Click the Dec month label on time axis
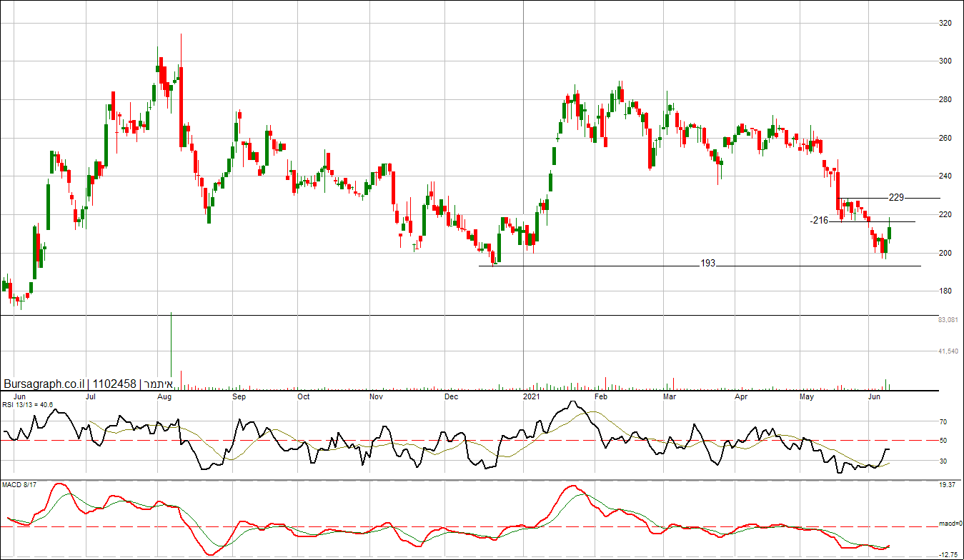Screen dimensions: 964x560 pyautogui.click(x=451, y=396)
